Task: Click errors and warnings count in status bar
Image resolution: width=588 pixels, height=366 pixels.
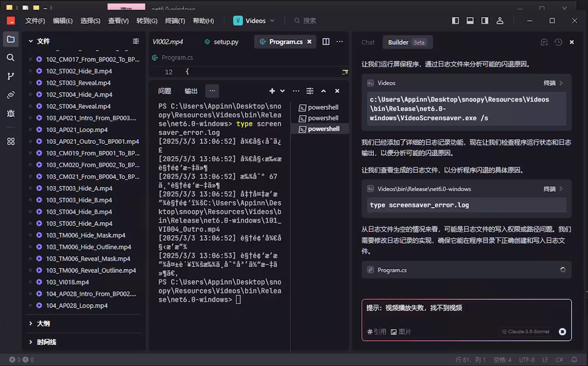Action: [22, 360]
